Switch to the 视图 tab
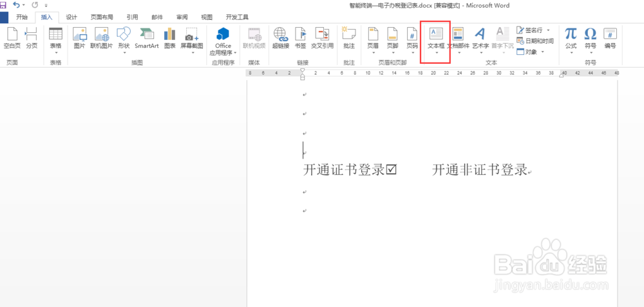 click(207, 17)
